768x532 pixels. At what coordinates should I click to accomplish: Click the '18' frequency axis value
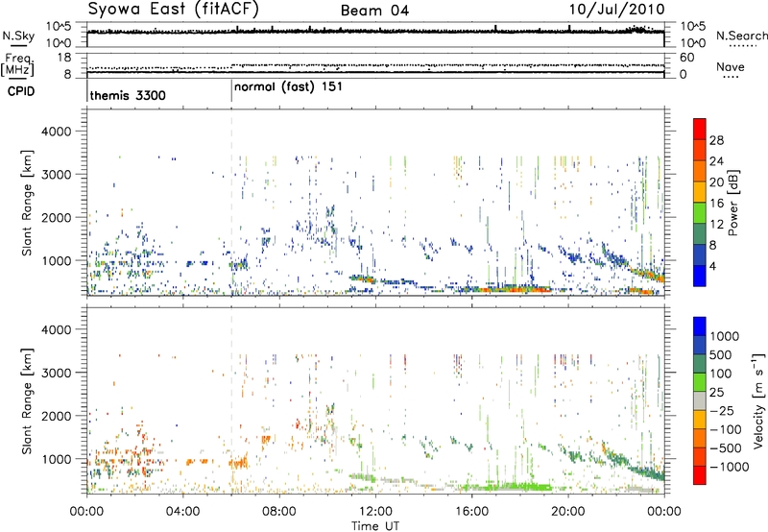pos(64,58)
